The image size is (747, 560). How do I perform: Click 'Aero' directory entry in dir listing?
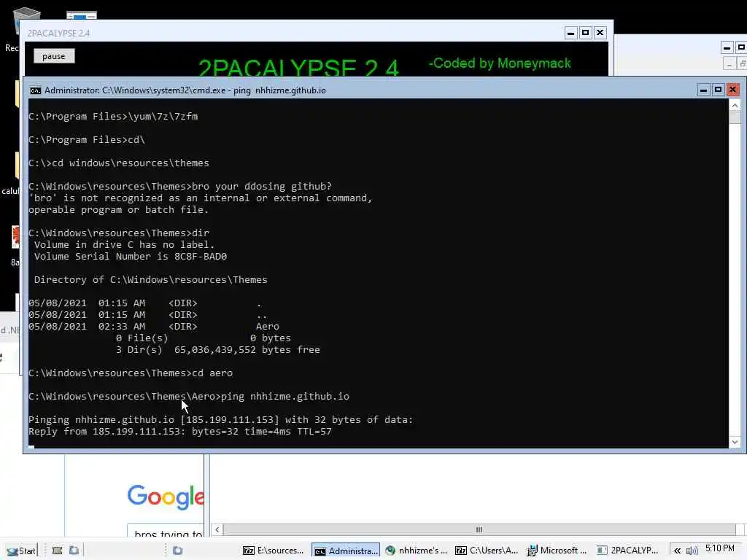click(267, 327)
